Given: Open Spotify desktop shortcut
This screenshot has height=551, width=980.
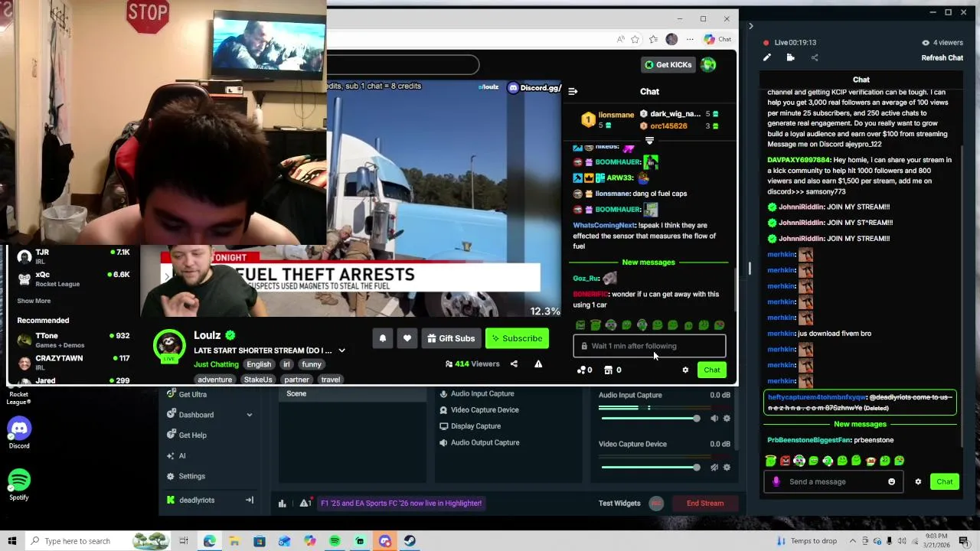Looking at the screenshot, I should (x=19, y=485).
